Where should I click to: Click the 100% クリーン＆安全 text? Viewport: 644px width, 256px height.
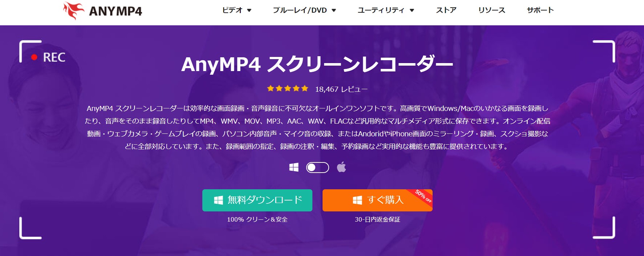(257, 219)
